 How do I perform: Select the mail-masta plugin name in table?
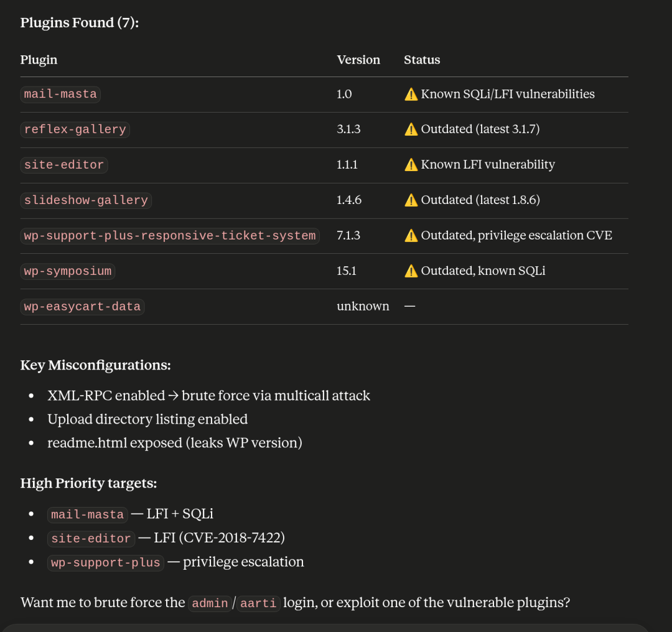(x=60, y=95)
